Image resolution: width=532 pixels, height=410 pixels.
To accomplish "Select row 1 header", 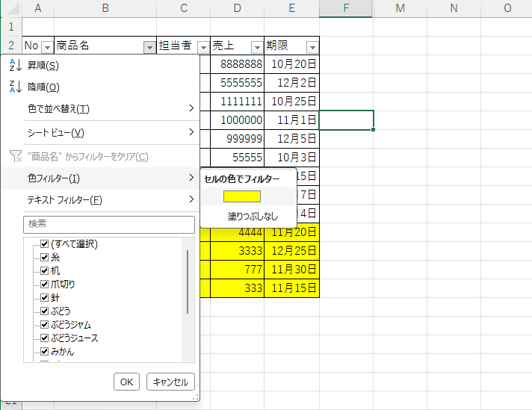I will click(x=11, y=26).
